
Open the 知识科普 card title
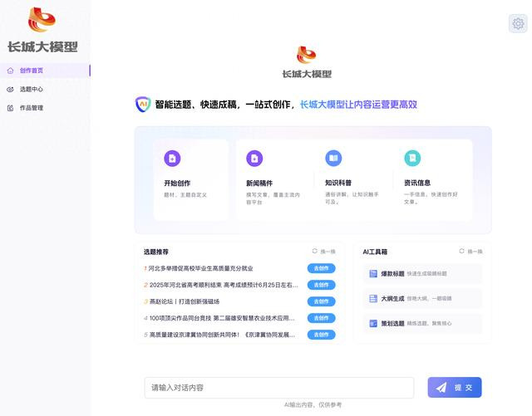[338, 183]
